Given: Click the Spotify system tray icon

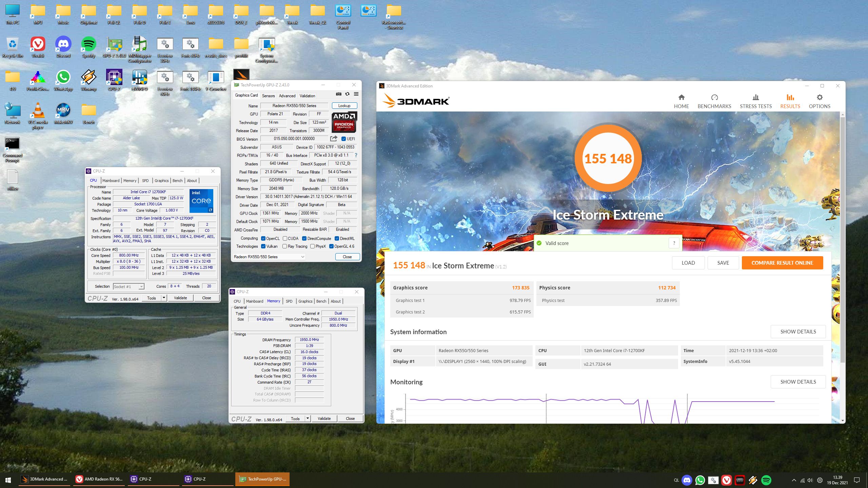Looking at the screenshot, I should (766, 480).
